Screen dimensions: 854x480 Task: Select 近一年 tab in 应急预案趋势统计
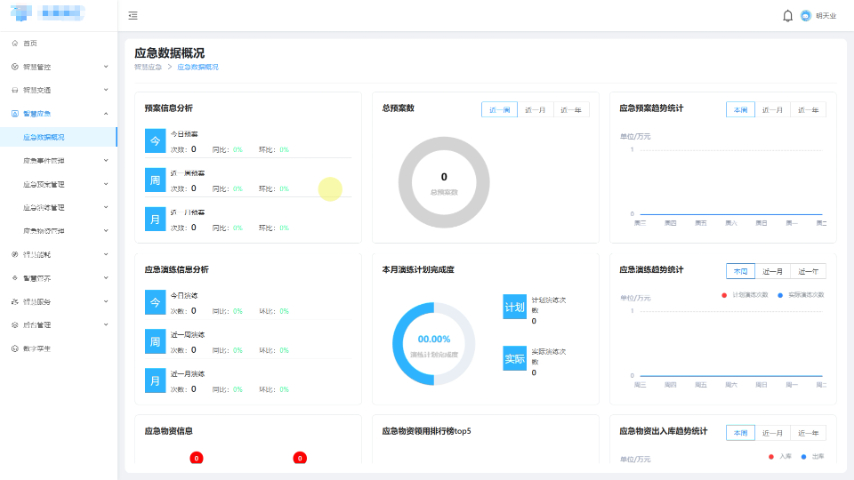pos(808,110)
